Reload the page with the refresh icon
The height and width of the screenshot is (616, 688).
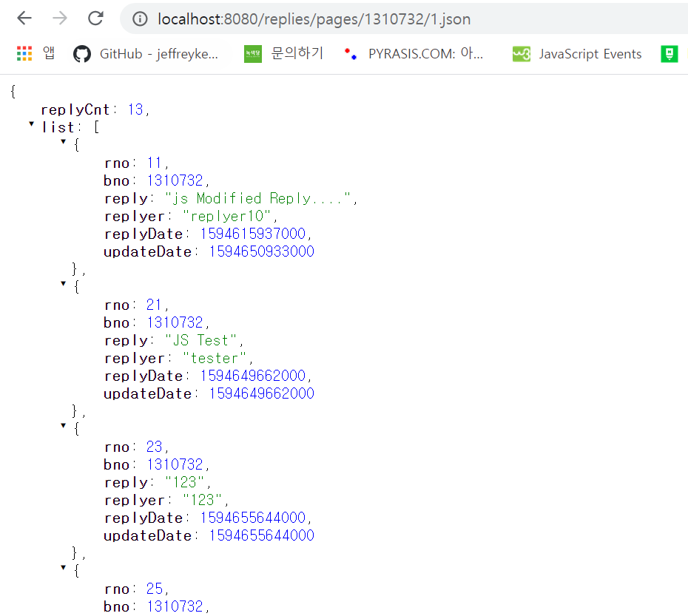click(95, 18)
